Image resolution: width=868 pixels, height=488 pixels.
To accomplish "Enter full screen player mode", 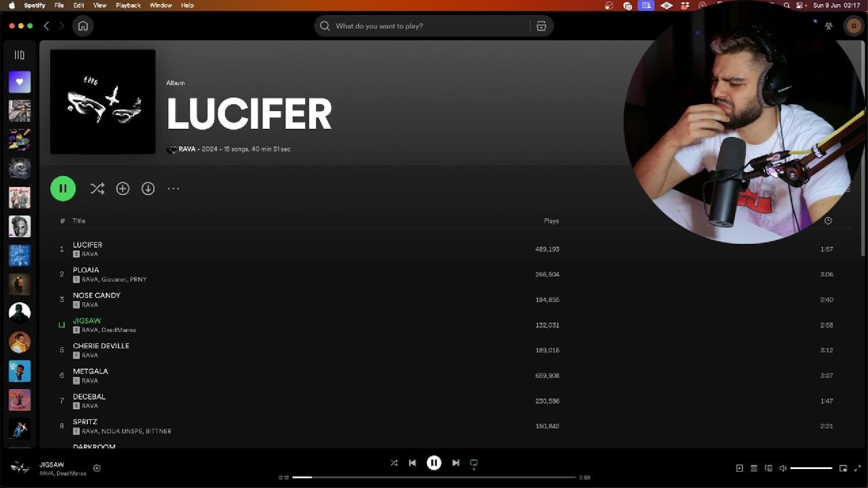I will (857, 468).
